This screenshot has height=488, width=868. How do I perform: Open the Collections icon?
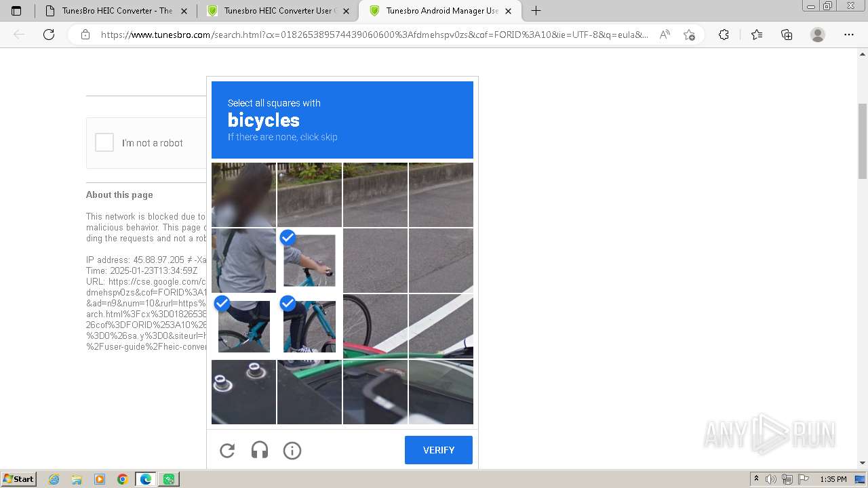pos(787,35)
